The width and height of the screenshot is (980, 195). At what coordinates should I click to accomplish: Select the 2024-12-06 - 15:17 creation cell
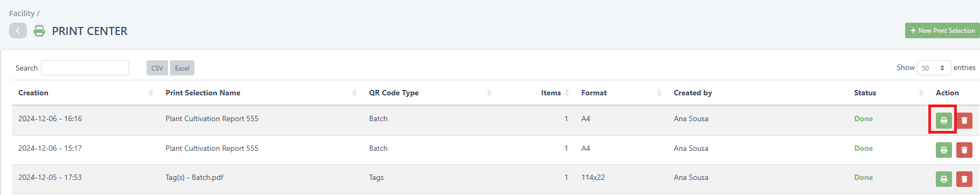pos(50,148)
